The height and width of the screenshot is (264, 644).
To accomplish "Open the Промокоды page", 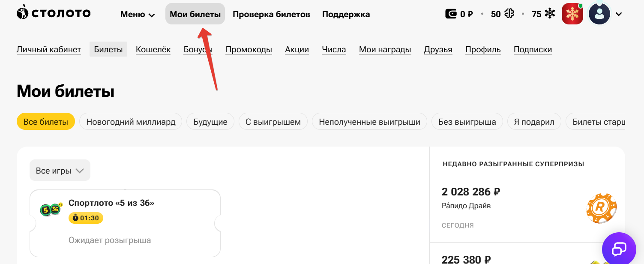I will pyautogui.click(x=249, y=49).
